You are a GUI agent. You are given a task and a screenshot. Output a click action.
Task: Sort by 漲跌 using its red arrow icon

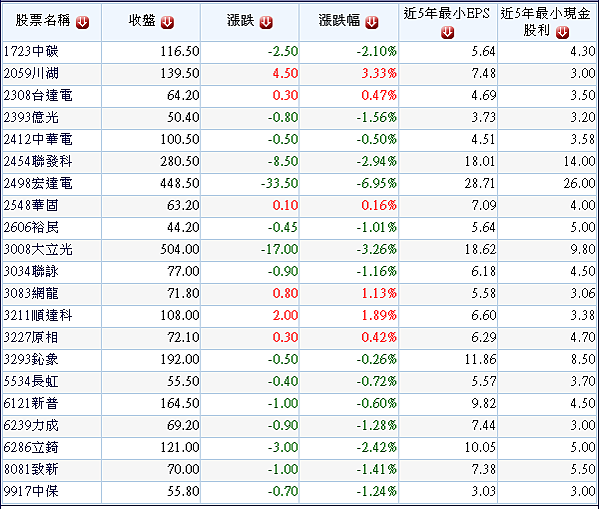pyautogui.click(x=266, y=23)
